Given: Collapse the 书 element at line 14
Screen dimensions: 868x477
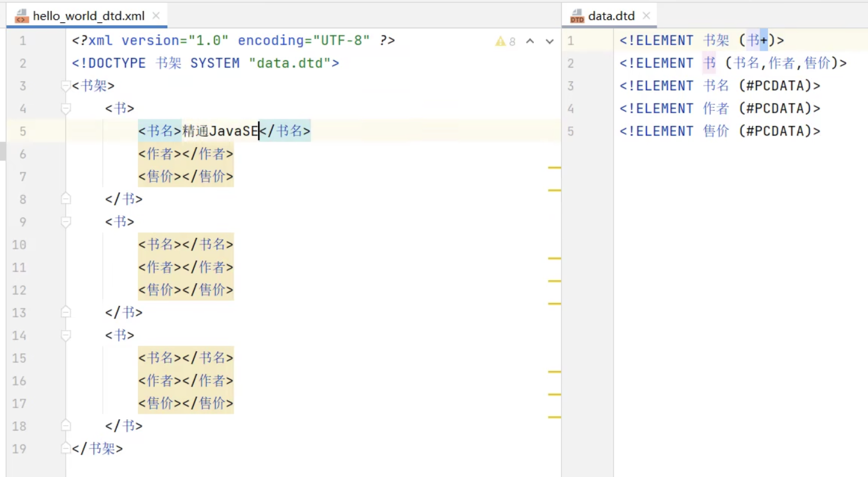Looking at the screenshot, I should [x=66, y=335].
